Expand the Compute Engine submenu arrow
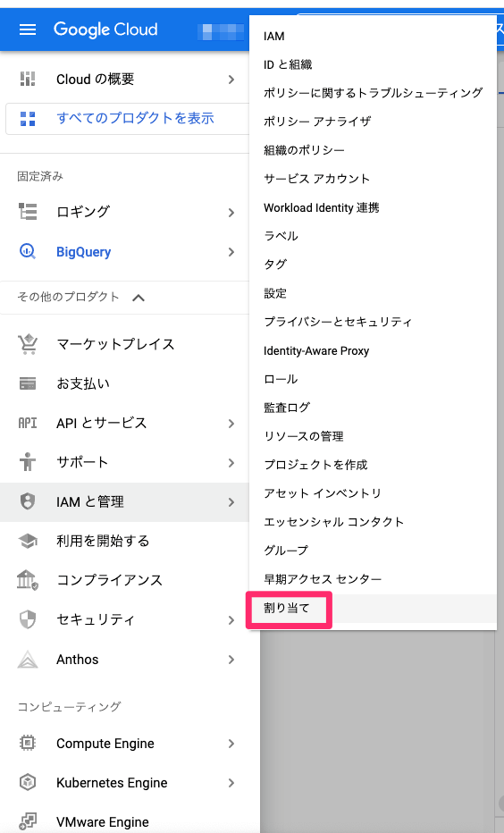The image size is (504, 833). point(231,744)
